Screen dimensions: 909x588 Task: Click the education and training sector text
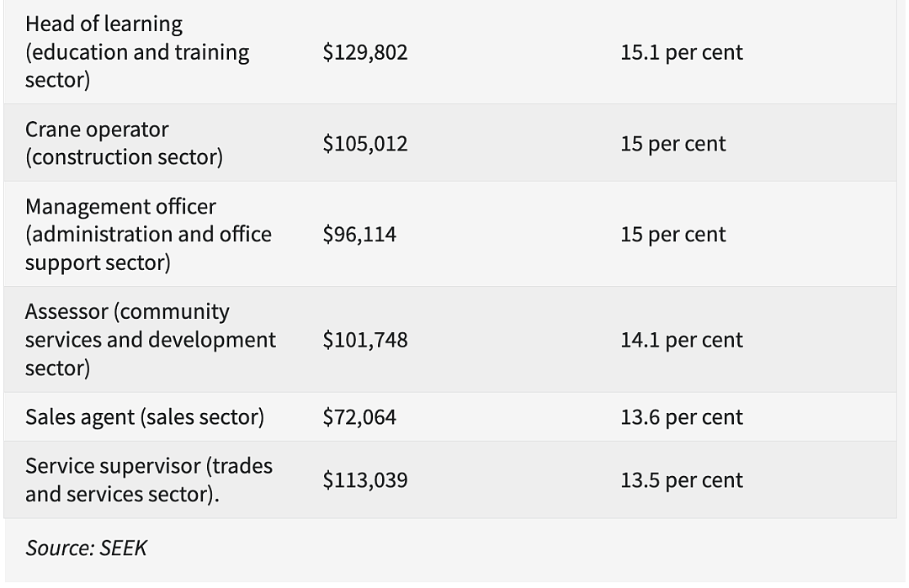point(137,66)
